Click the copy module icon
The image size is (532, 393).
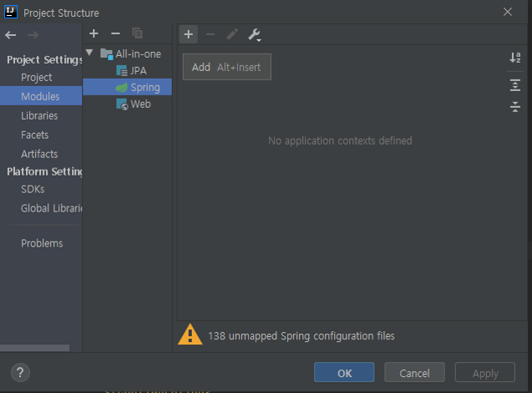[x=137, y=33]
